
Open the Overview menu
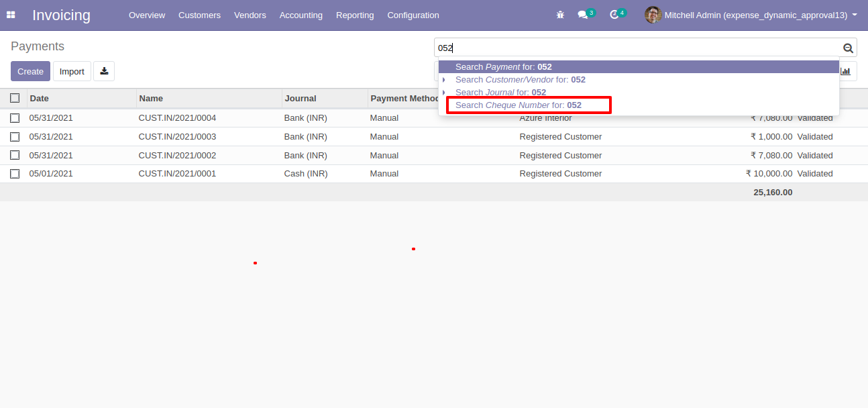point(147,15)
